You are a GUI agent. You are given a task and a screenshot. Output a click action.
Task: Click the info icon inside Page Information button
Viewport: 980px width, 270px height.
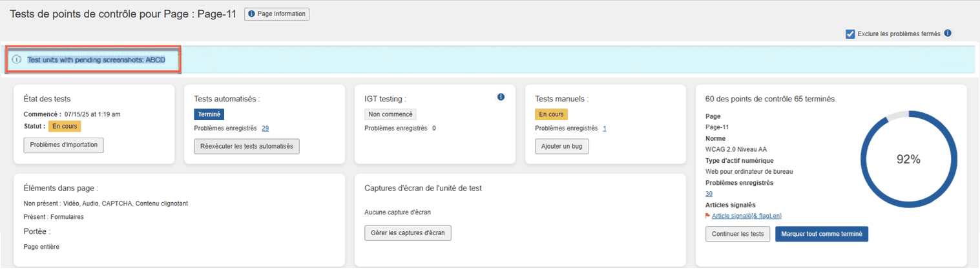(252, 14)
